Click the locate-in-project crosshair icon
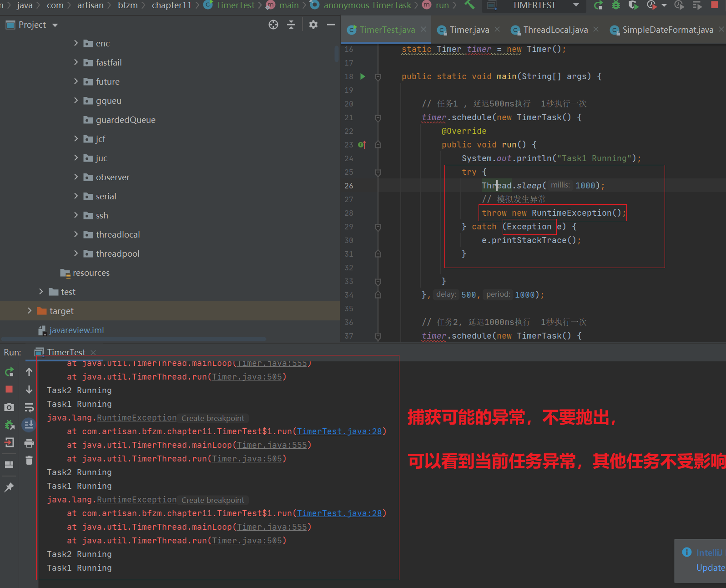This screenshot has height=588, width=726. tap(273, 25)
